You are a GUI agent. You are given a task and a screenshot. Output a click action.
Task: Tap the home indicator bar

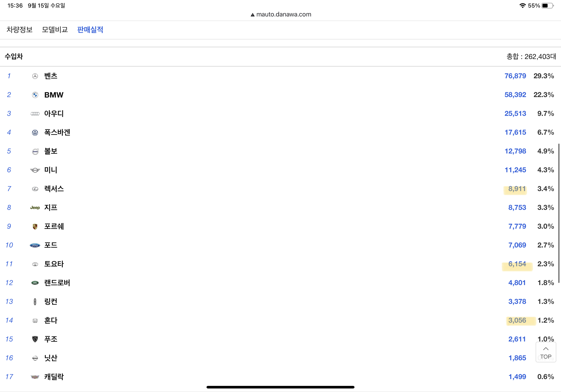(x=280, y=387)
